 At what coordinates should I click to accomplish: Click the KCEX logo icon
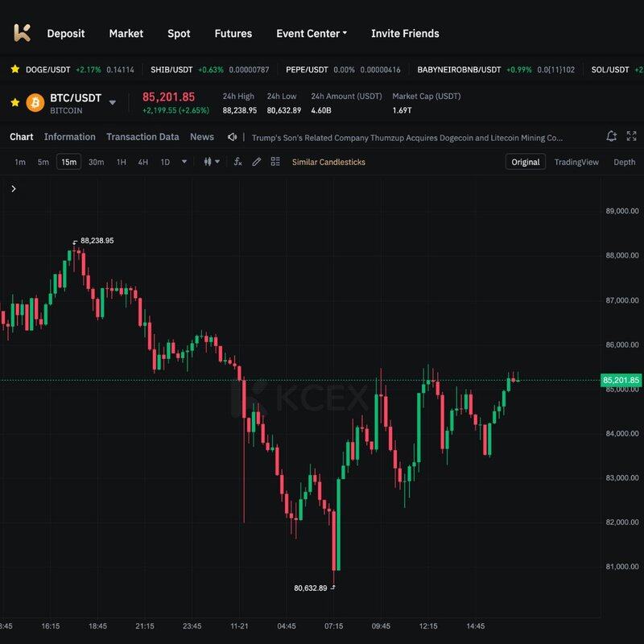click(22, 33)
